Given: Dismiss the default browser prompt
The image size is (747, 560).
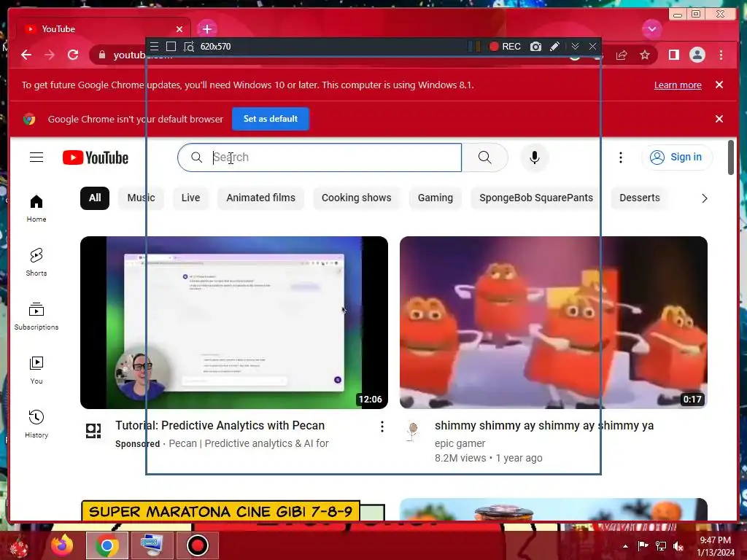Looking at the screenshot, I should point(719,119).
